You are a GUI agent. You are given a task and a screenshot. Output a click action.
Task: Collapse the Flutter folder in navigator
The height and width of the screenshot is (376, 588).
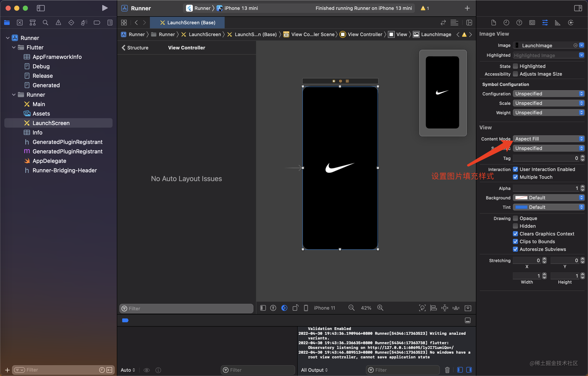click(14, 47)
